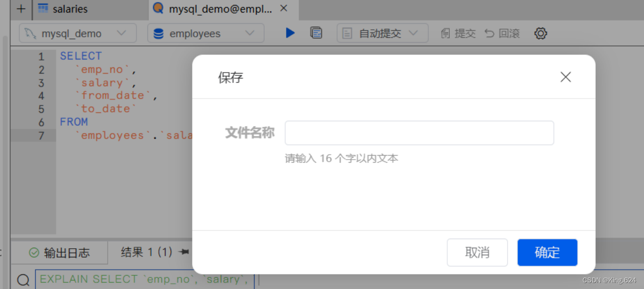644x289 pixels.
Task: Open the mysql_demo connection dropdown
Action: [77, 34]
